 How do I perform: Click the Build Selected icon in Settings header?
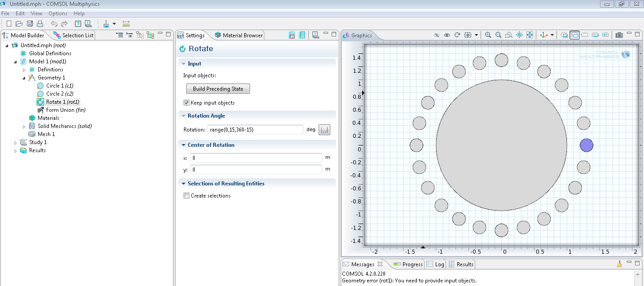coord(292,35)
